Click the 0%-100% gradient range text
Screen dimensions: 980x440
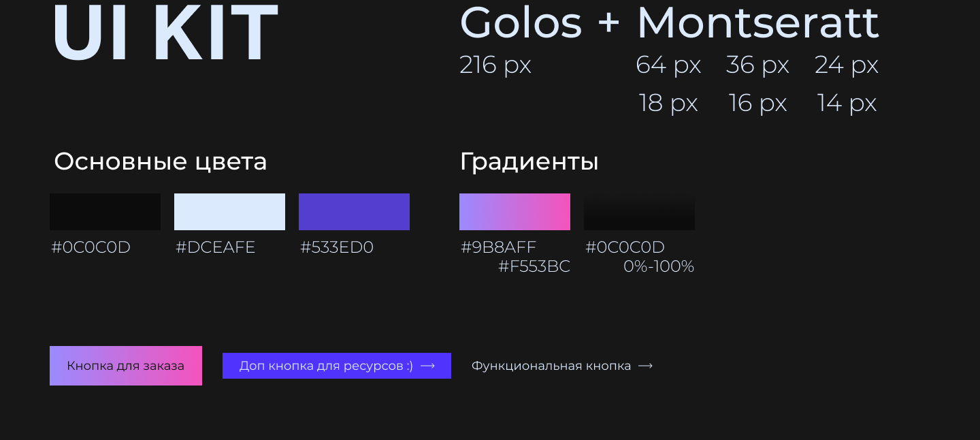(658, 266)
